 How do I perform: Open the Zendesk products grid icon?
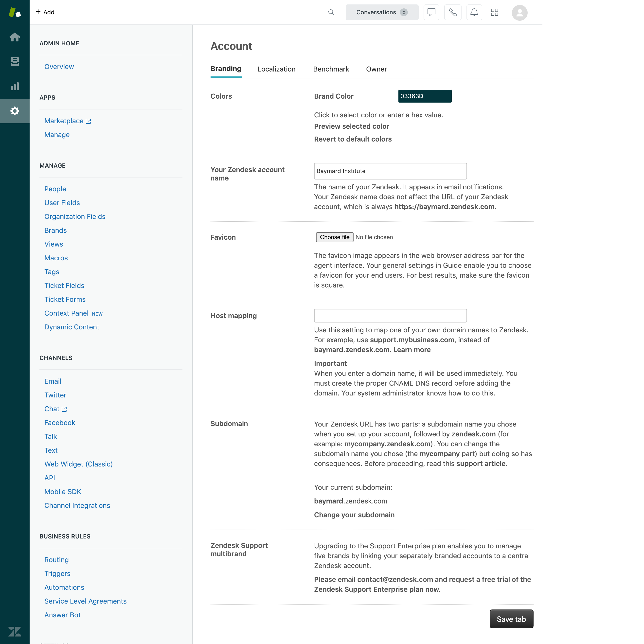(495, 12)
